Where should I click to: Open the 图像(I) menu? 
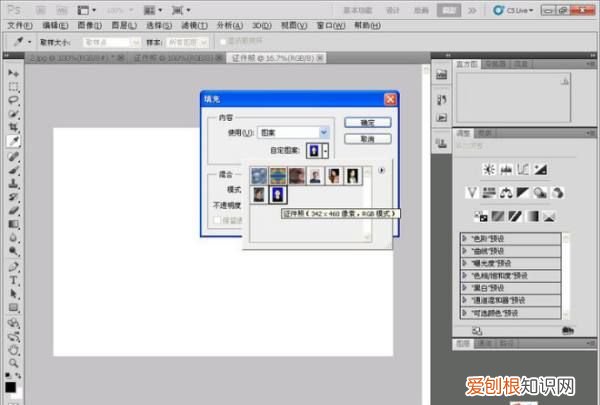tap(89, 25)
